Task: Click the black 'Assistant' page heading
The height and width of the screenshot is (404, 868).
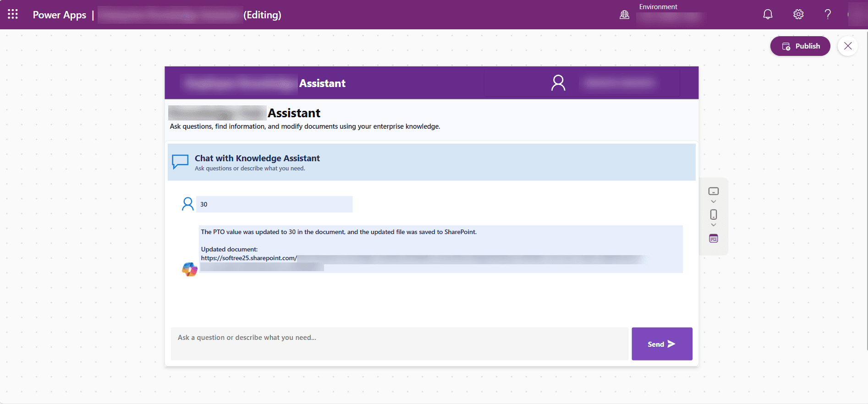Action: pyautogui.click(x=294, y=113)
